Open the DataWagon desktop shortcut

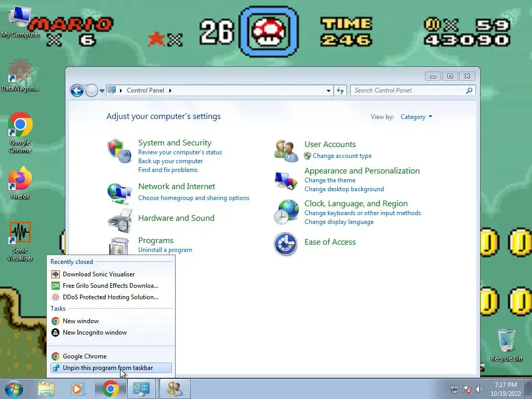[20, 75]
